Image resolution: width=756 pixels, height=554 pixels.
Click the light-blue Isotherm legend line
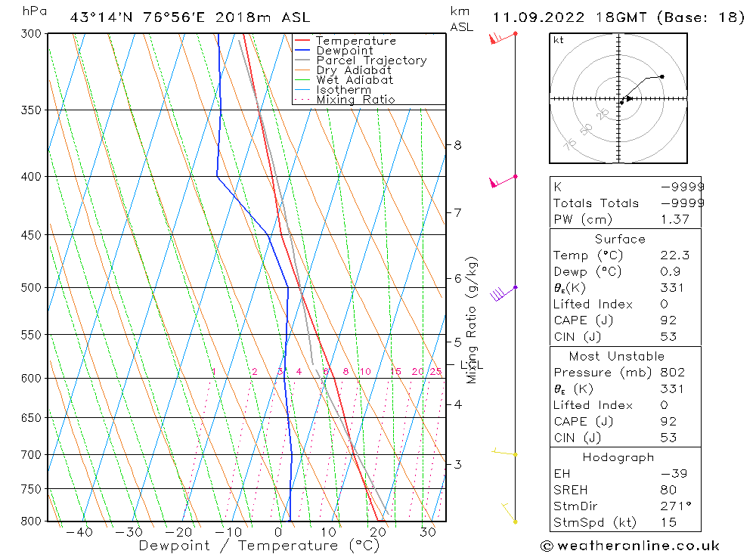tap(302, 90)
